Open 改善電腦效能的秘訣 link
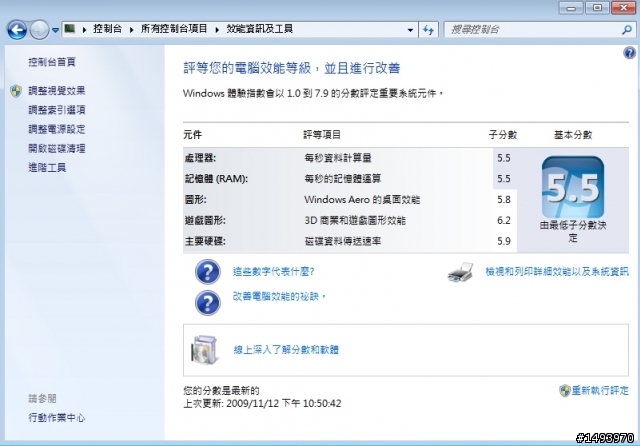Image resolution: width=640 pixels, height=446 pixels. [x=278, y=296]
